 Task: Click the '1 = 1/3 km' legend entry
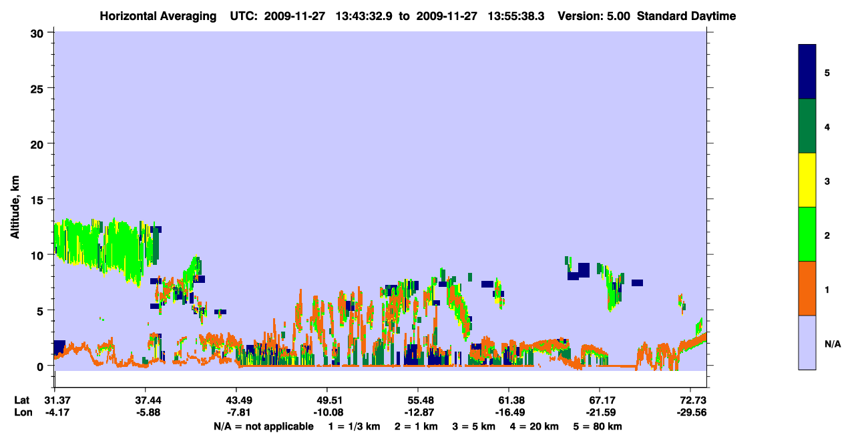354,426
